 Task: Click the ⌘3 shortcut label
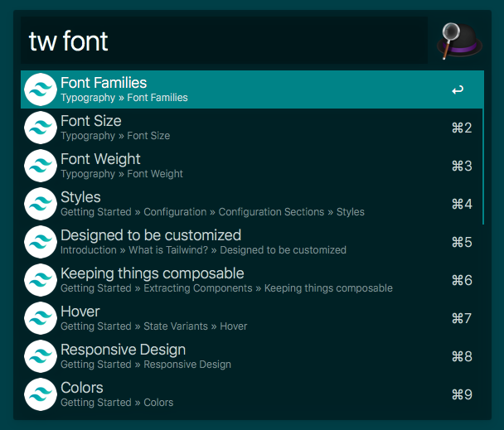(x=462, y=166)
